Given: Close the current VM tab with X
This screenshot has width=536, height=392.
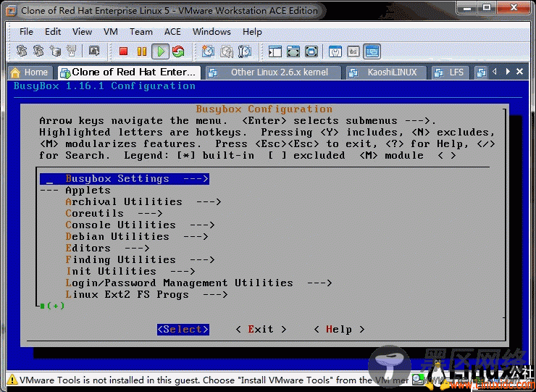Looking at the screenshot, I should pos(519,72).
